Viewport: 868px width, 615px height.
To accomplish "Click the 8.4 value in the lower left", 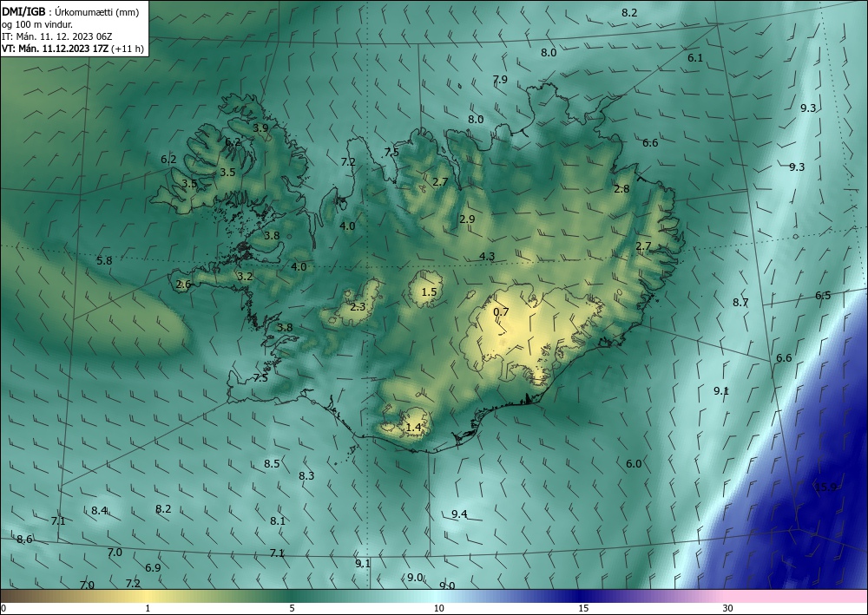I will coord(99,510).
